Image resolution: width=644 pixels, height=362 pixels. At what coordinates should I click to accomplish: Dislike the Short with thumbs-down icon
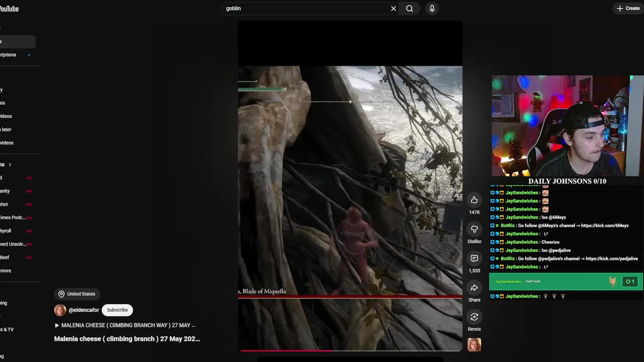point(474,229)
